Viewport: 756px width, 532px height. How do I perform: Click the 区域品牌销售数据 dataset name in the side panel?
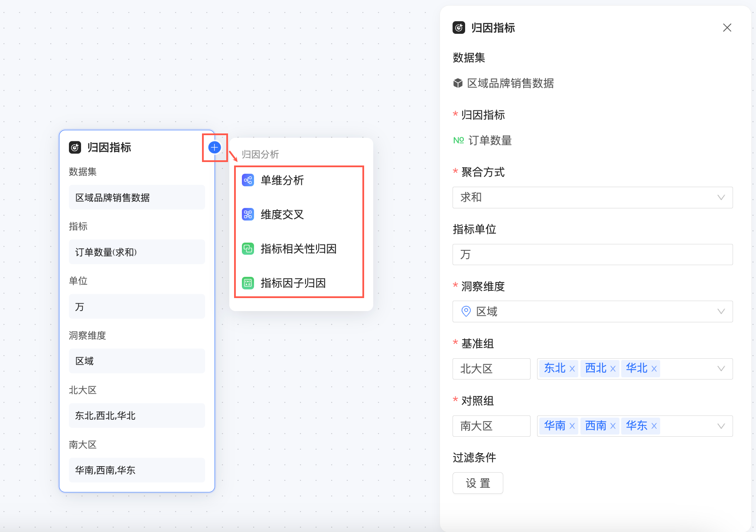(511, 83)
